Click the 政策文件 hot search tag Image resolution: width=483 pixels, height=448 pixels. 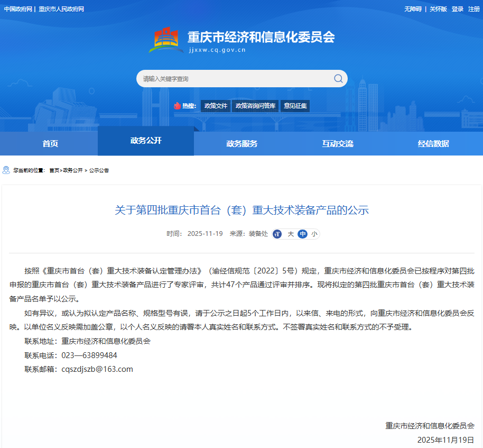click(x=216, y=106)
